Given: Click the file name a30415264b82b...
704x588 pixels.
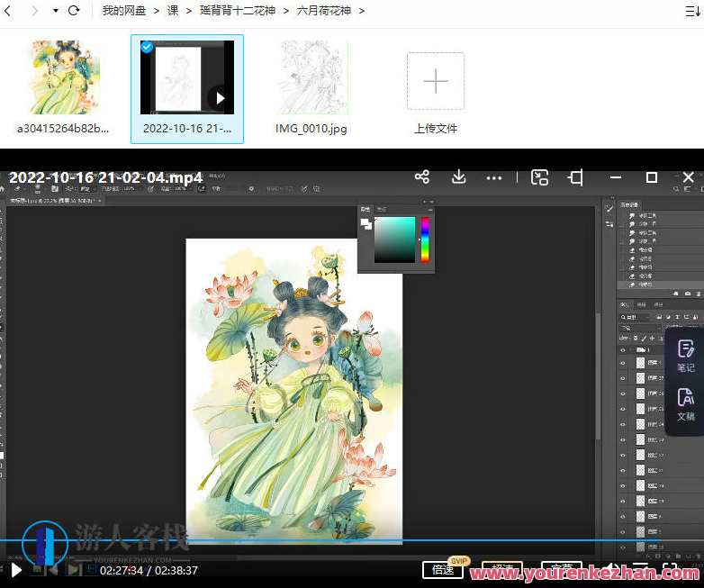Looking at the screenshot, I should tap(63, 129).
